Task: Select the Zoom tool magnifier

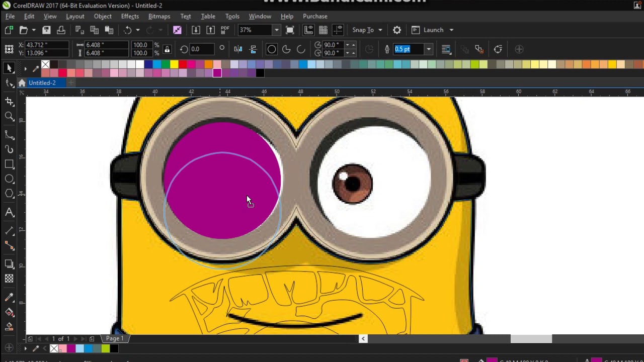Action: point(9,116)
